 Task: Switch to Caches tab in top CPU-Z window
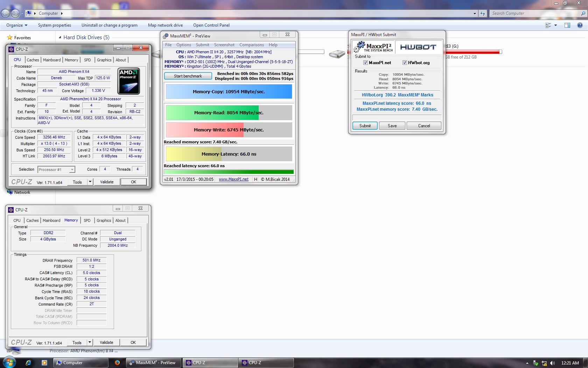pos(33,60)
